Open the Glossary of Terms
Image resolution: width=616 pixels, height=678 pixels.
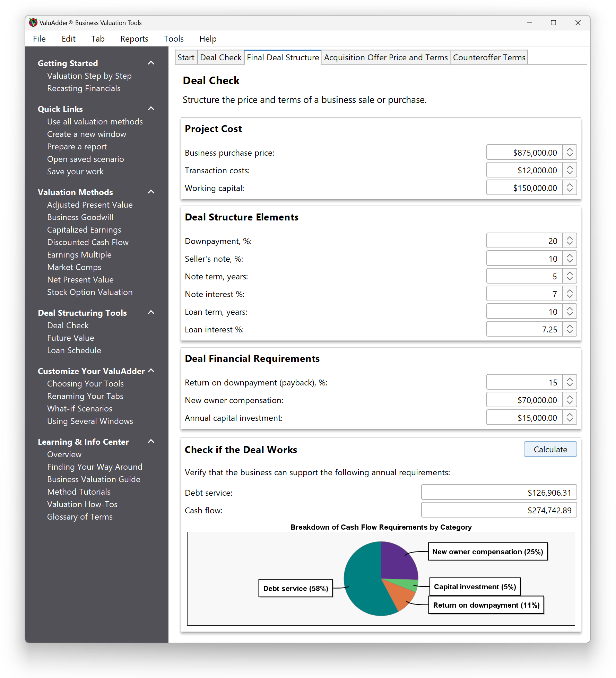click(80, 516)
